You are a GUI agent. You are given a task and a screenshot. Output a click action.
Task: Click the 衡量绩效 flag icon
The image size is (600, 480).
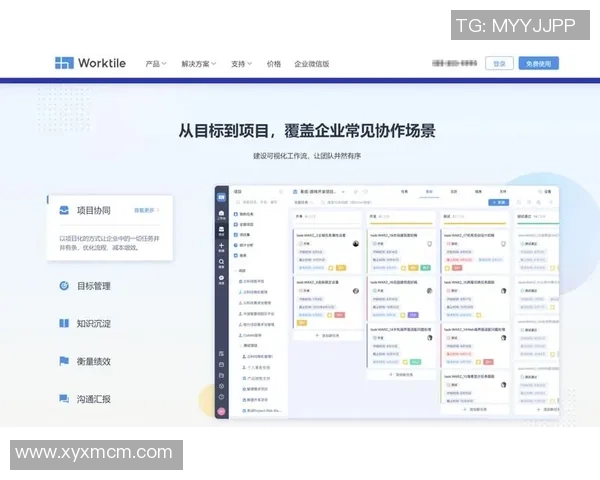click(64, 361)
